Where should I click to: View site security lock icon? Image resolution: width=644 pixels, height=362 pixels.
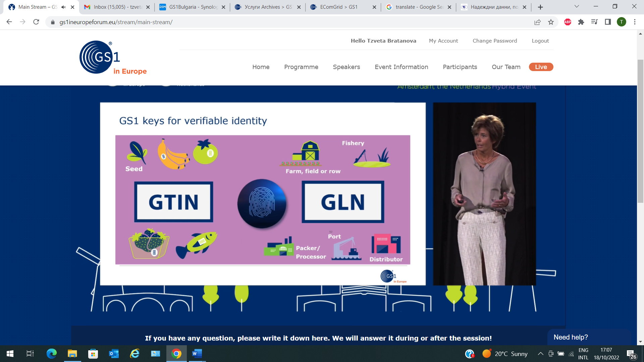tap(52, 22)
